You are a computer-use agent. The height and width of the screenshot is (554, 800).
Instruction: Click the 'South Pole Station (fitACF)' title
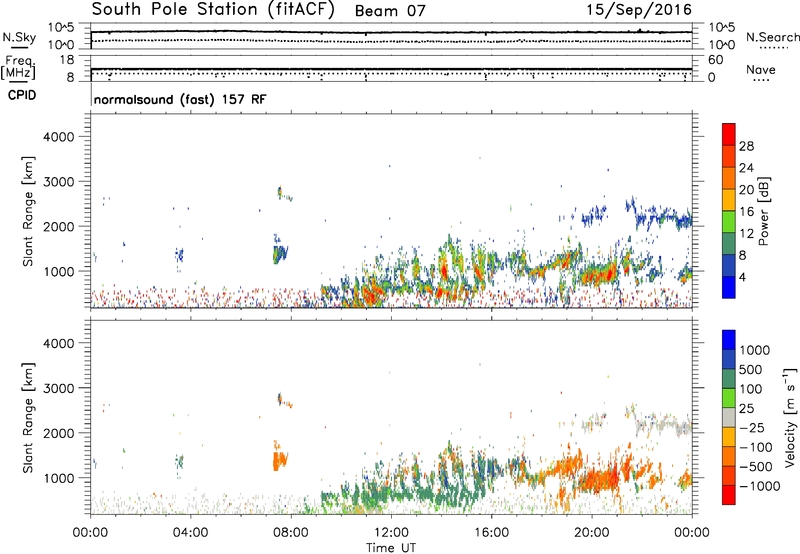[x=213, y=9]
